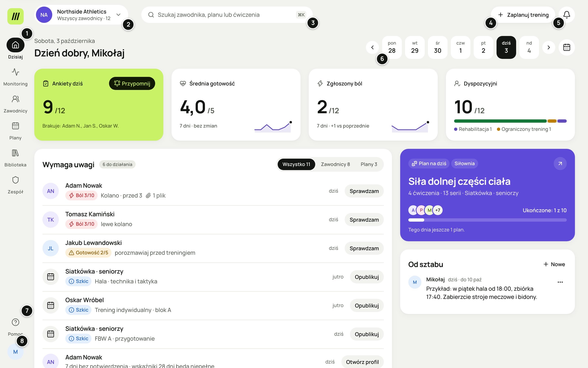Click Zaplanuj trening button
588x368 pixels.
523,15
